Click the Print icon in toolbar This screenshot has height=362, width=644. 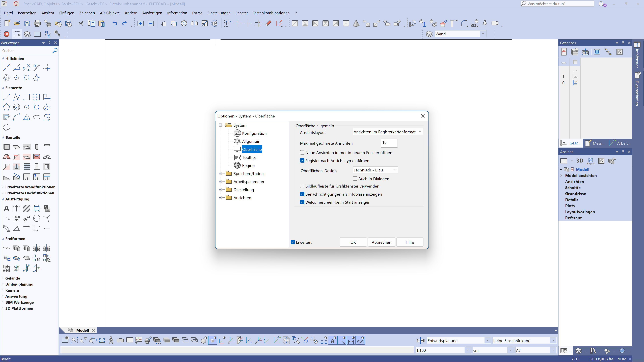click(x=37, y=23)
